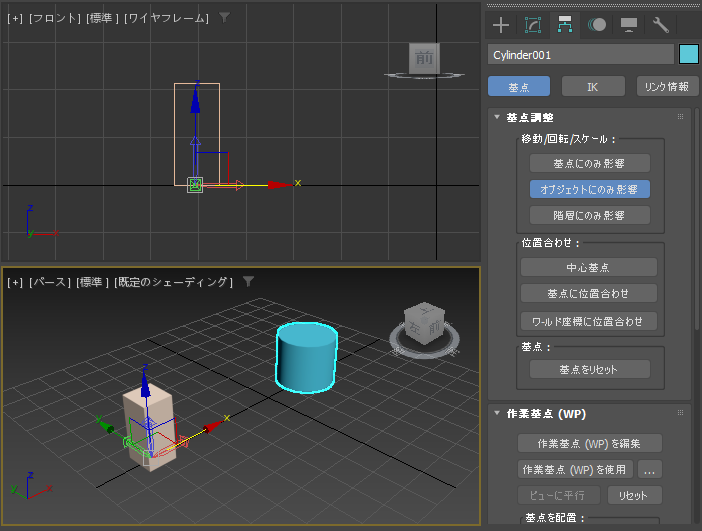Collapse the 基点調整 rollout

pos(497,117)
